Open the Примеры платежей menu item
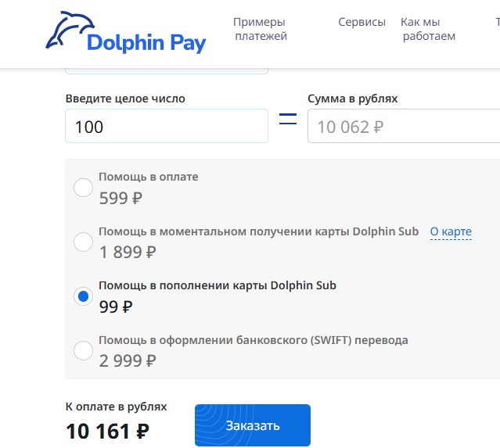This screenshot has width=500, height=448. [x=259, y=29]
